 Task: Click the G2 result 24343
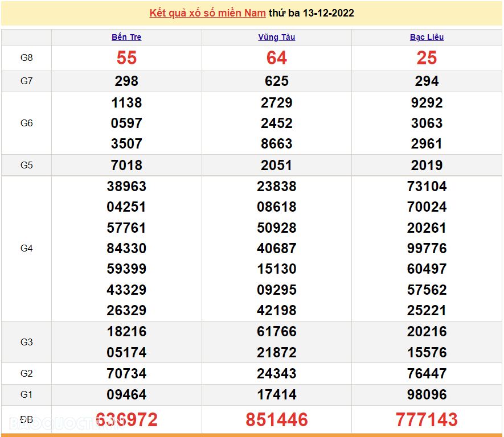click(276, 373)
